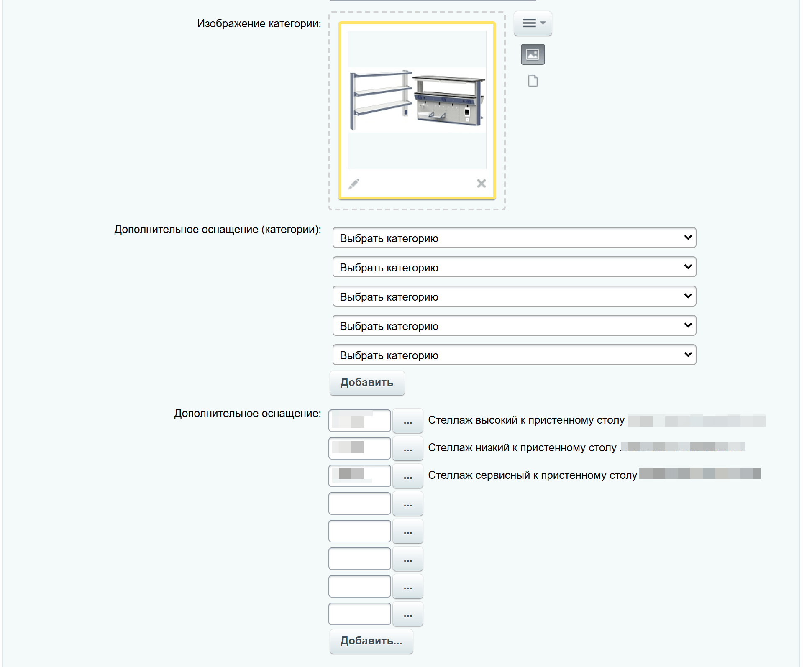Select the image view mode icon

533,54
